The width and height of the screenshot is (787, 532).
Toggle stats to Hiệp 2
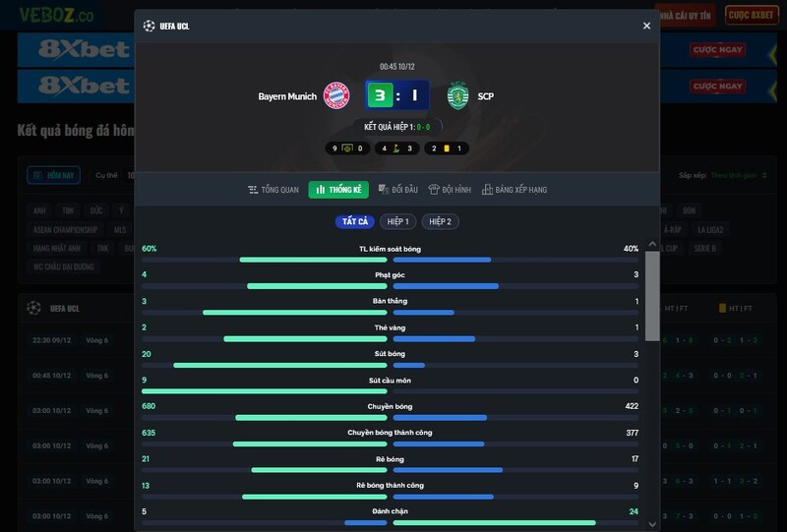(x=440, y=222)
